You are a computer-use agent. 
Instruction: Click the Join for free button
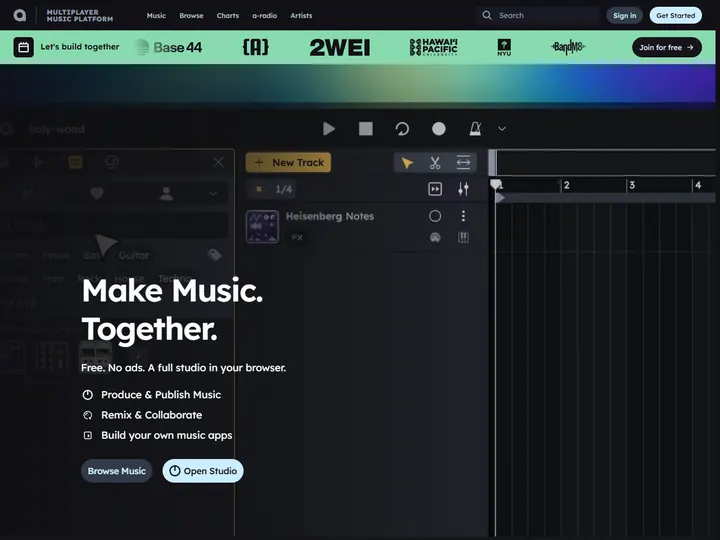(667, 47)
